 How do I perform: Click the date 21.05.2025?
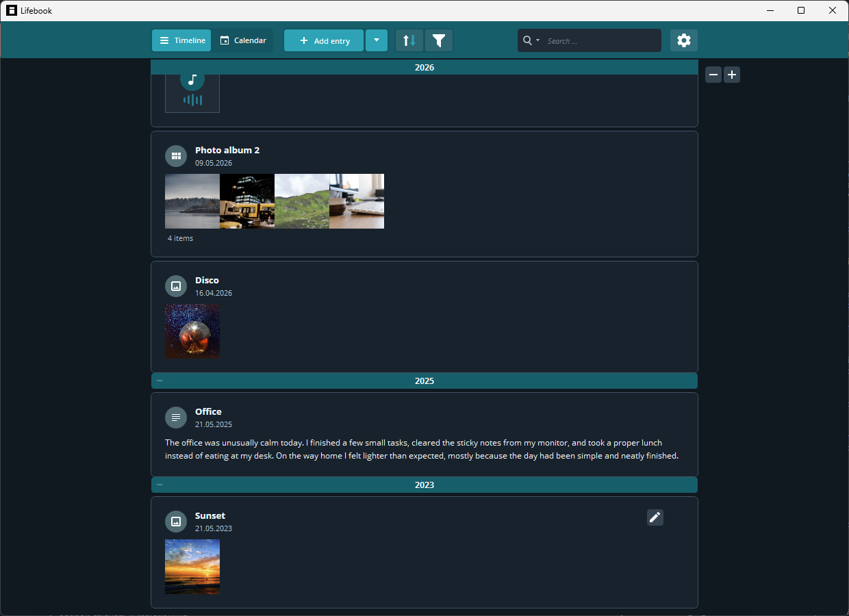coord(214,424)
